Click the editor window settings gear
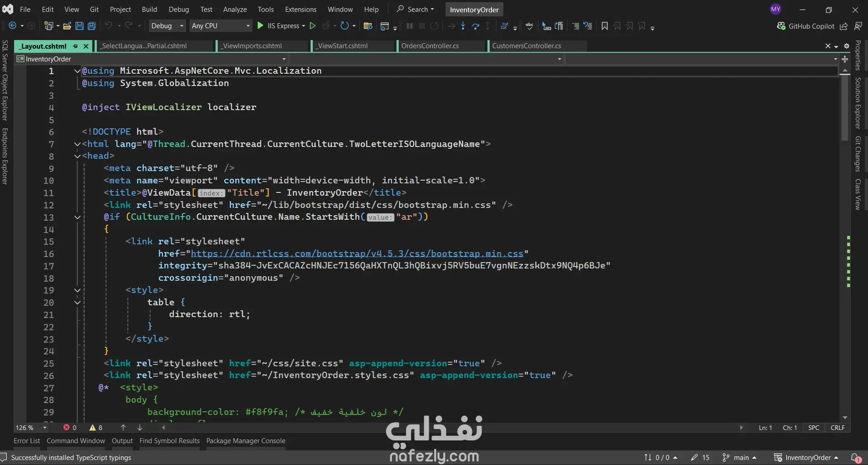The height and width of the screenshot is (465, 868). point(846,46)
